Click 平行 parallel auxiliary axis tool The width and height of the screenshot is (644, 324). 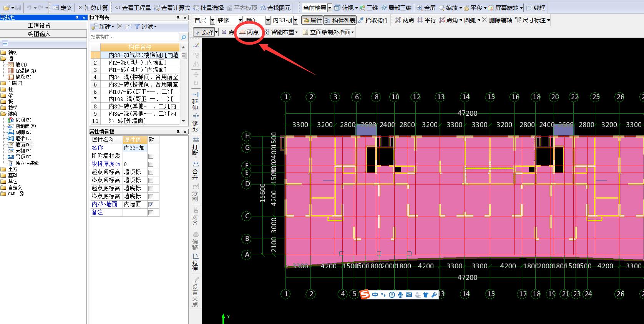tap(427, 20)
